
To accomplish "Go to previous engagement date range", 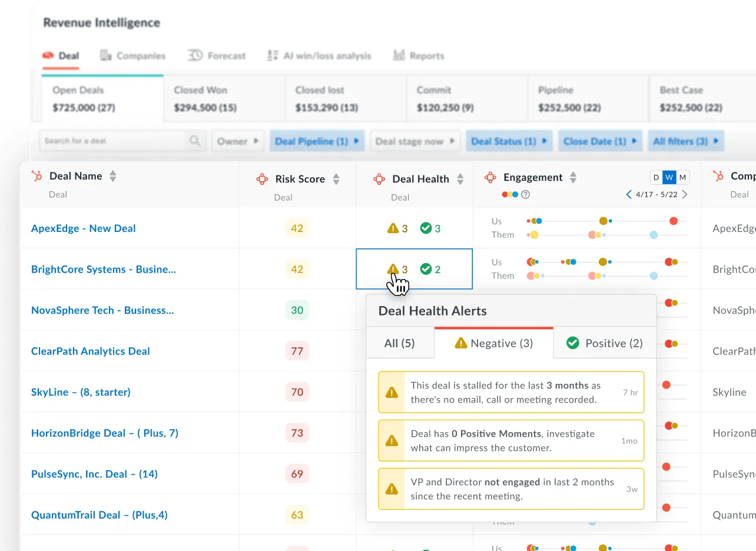I will 629,195.
